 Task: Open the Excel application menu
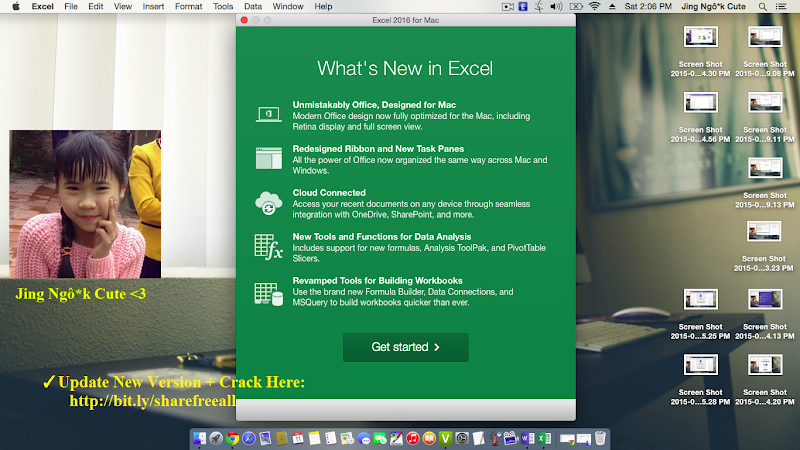coord(42,7)
